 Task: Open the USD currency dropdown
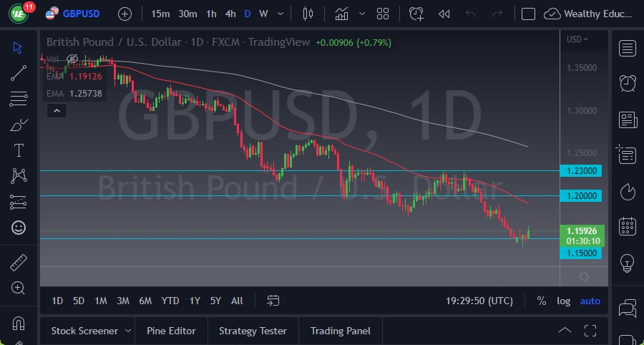pyautogui.click(x=577, y=39)
